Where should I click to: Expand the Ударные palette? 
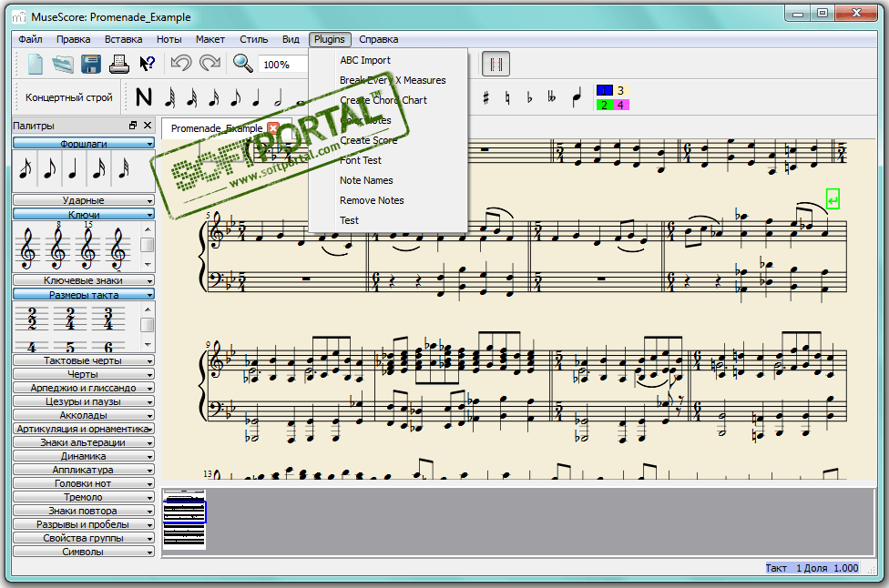pos(84,200)
